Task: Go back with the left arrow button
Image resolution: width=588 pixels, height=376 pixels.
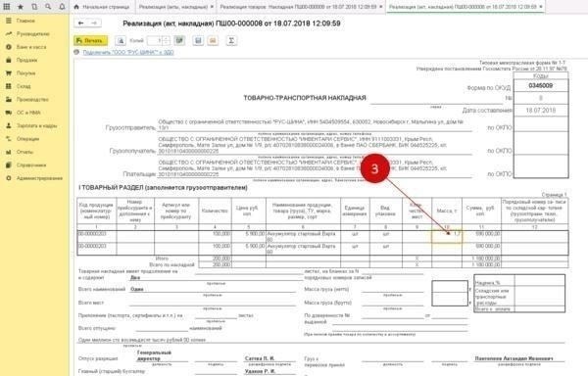Action: click(81, 23)
